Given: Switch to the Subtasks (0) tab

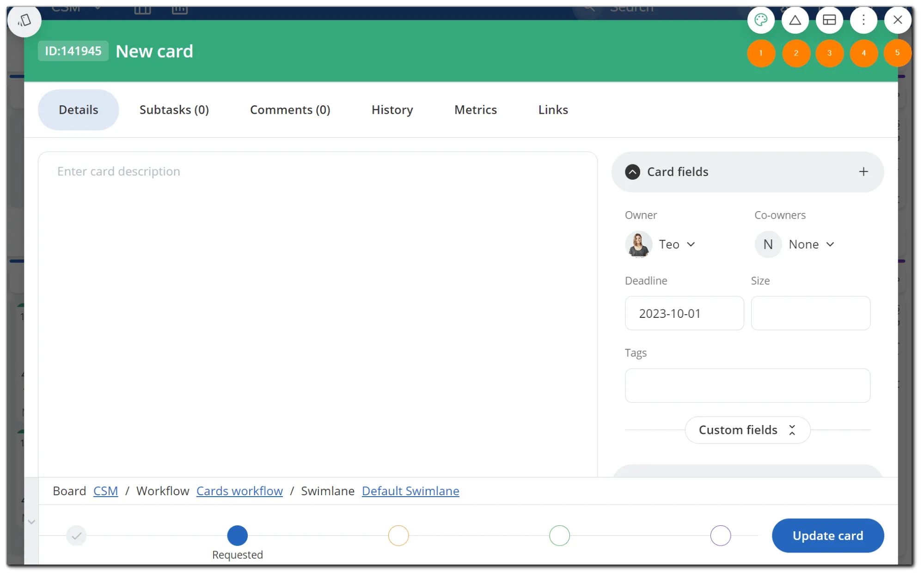Looking at the screenshot, I should click(174, 110).
